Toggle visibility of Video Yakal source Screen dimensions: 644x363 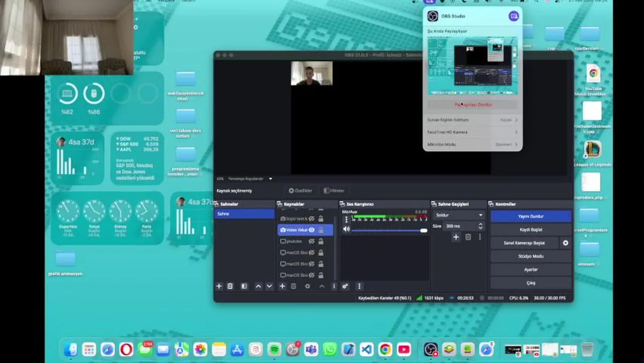311,230
